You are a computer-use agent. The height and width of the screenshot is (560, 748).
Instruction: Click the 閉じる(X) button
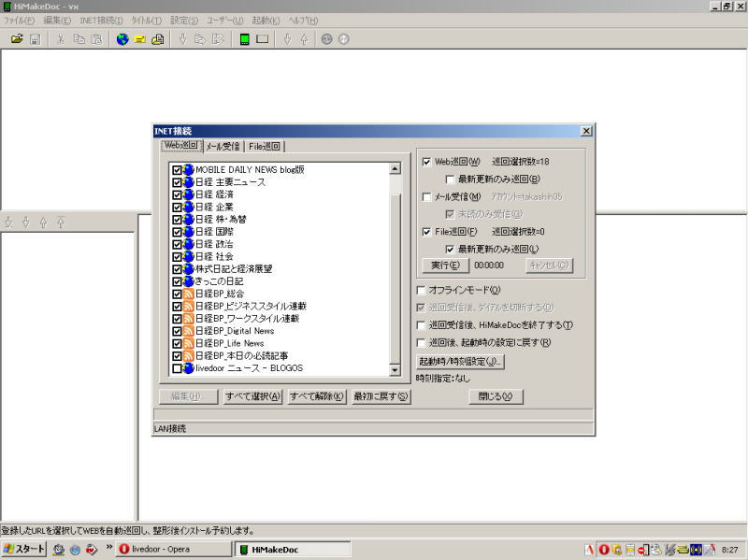[496, 396]
